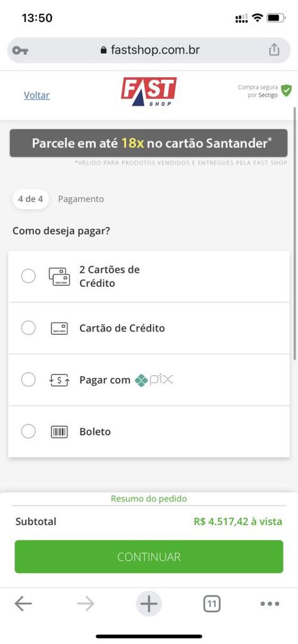Image resolution: width=298 pixels, height=644 pixels.
Task: Tap the browser back arrow
Action: click(x=23, y=604)
